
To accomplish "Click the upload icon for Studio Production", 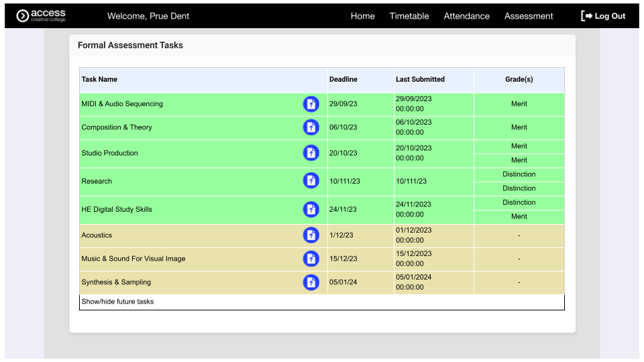I will pyautogui.click(x=311, y=153).
